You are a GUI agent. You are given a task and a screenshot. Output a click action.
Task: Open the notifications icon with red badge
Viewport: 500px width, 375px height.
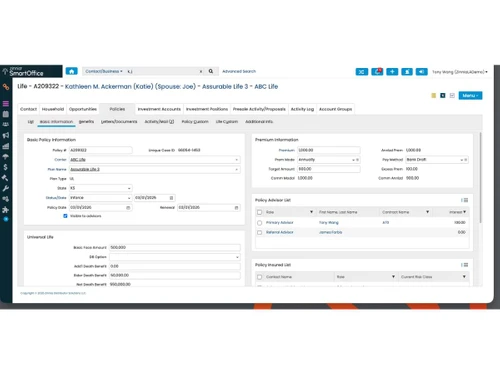click(377, 72)
